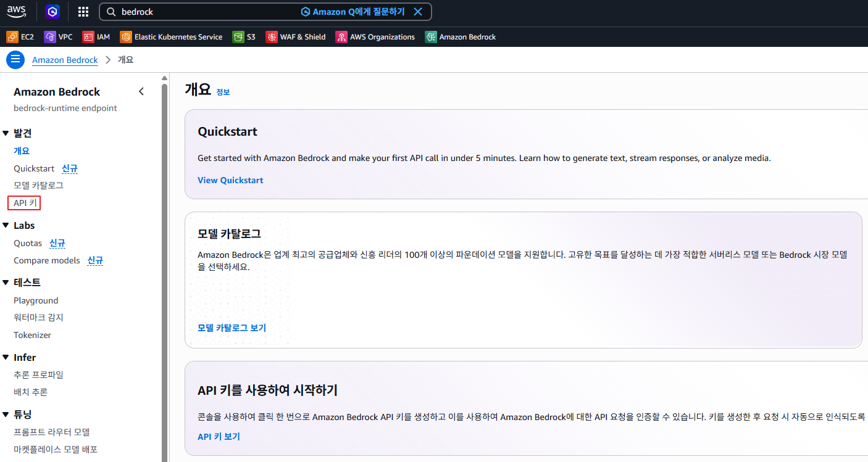The height and width of the screenshot is (462, 868).
Task: Collapse the 테스트 section
Action: click(6, 283)
